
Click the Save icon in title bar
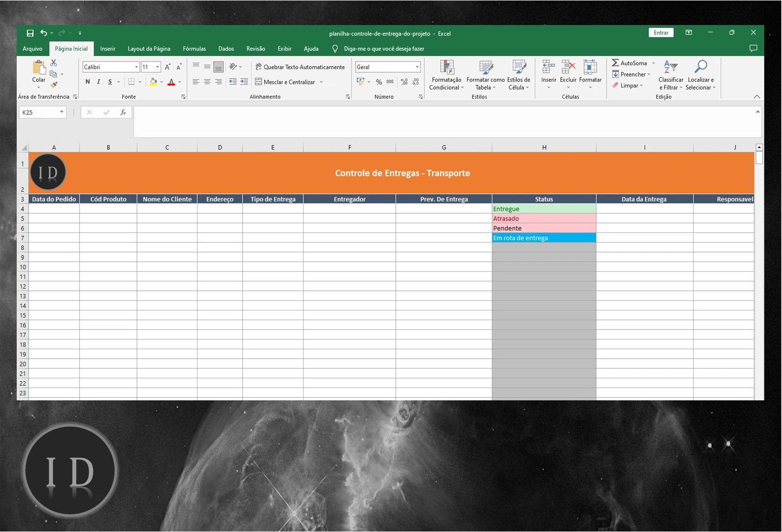[30, 33]
